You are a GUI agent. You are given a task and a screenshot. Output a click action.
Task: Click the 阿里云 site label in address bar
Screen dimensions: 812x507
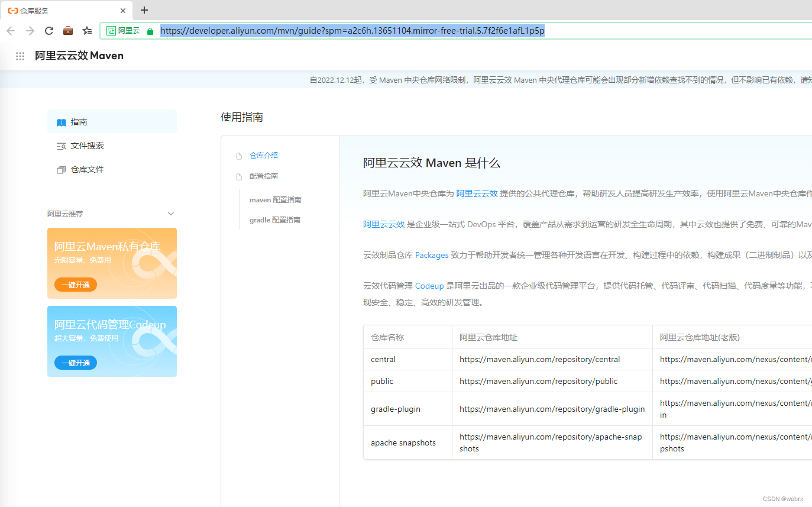(x=129, y=31)
